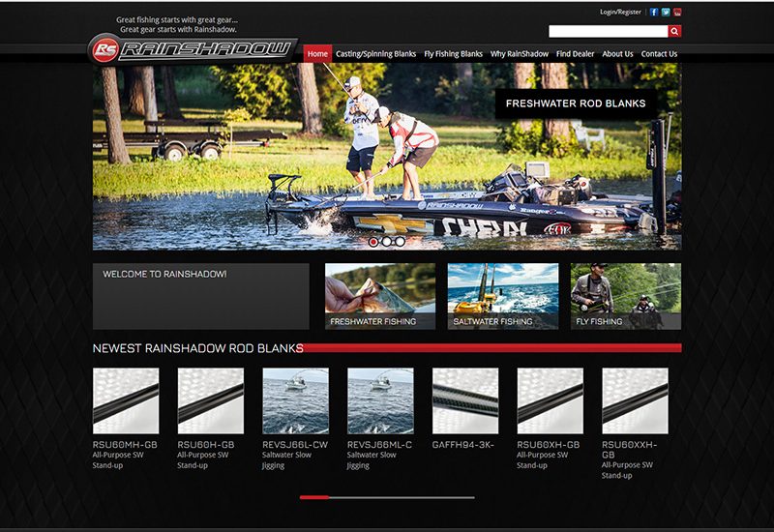The width and height of the screenshot is (774, 532).
Task: Click the RSU60H-GB product title
Action: (x=206, y=445)
